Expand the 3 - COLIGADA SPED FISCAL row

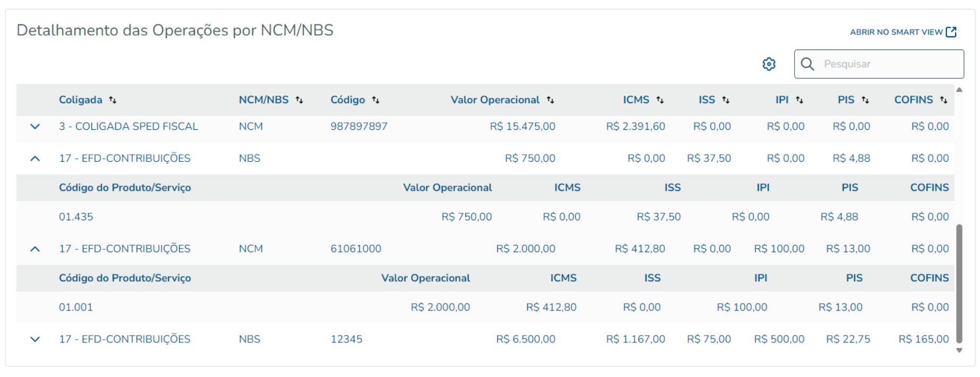pos(35,127)
